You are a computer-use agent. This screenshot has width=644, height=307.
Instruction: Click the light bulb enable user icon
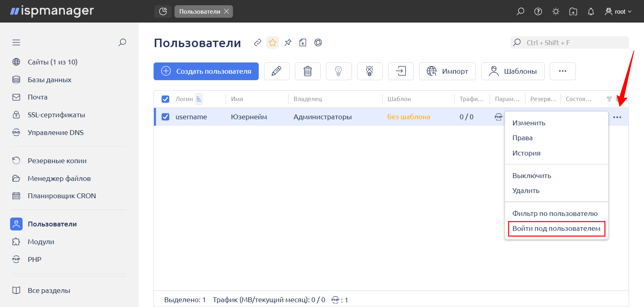tap(339, 71)
